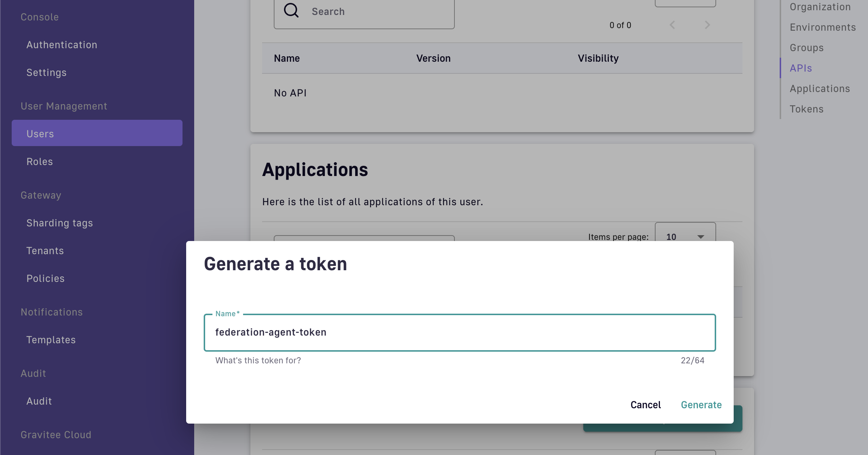The width and height of the screenshot is (868, 455).
Task: Click the token Name input field
Action: click(x=459, y=332)
